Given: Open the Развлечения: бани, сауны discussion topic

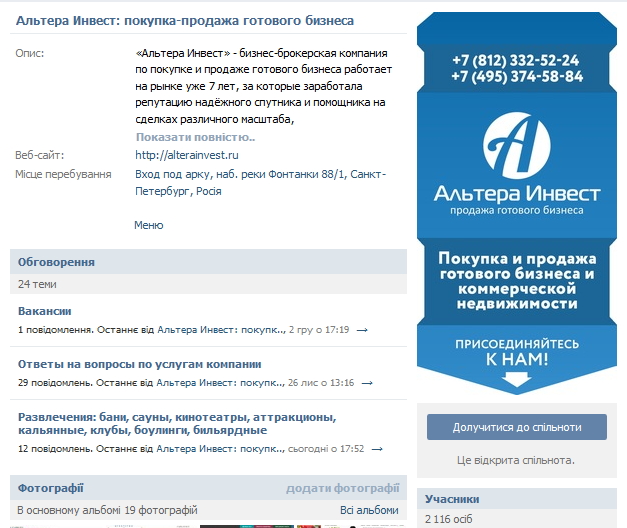Looking at the screenshot, I should [177, 424].
